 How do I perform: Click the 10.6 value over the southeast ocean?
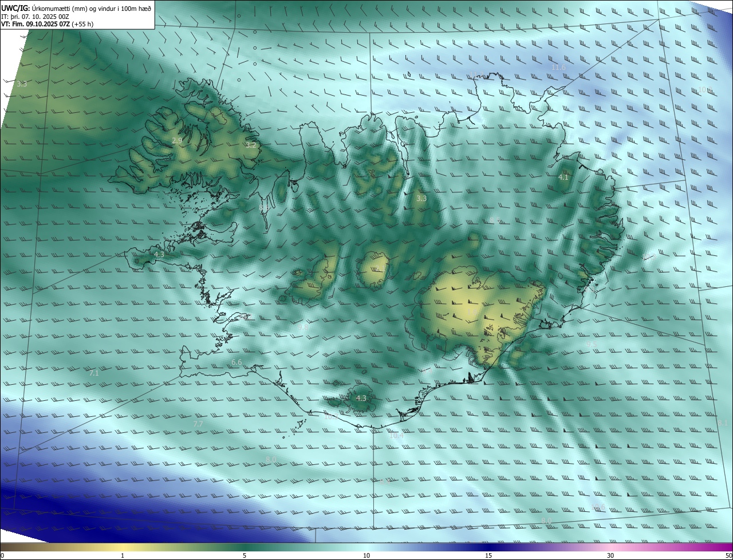coord(598,507)
